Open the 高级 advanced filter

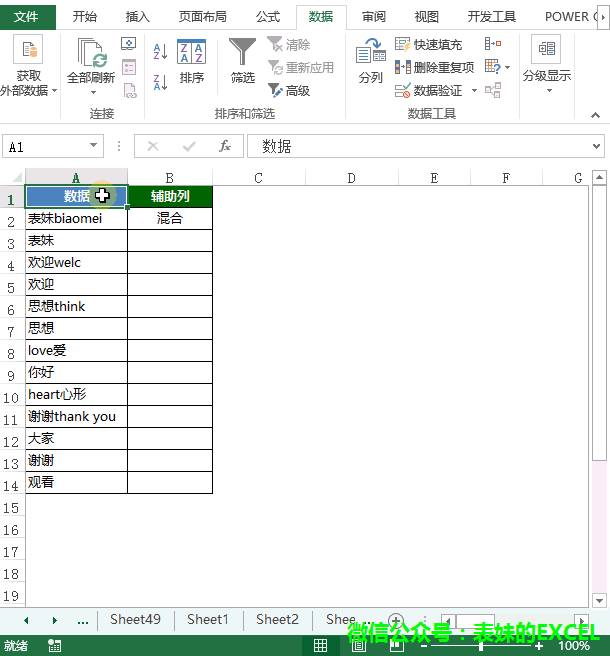click(289, 90)
